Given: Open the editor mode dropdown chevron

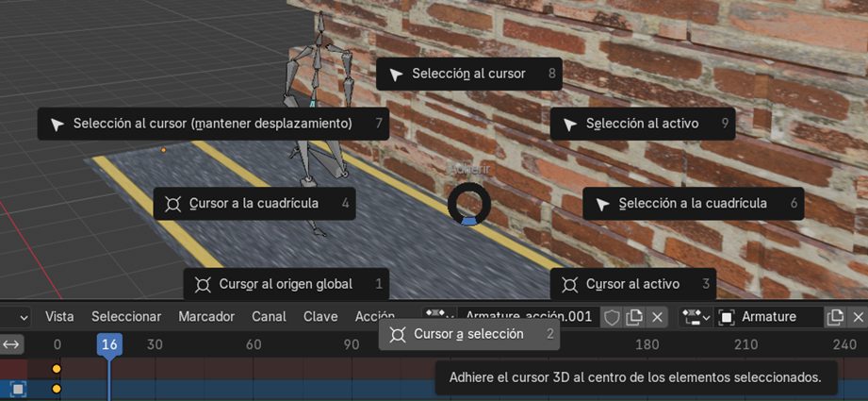Looking at the screenshot, I should [25, 317].
